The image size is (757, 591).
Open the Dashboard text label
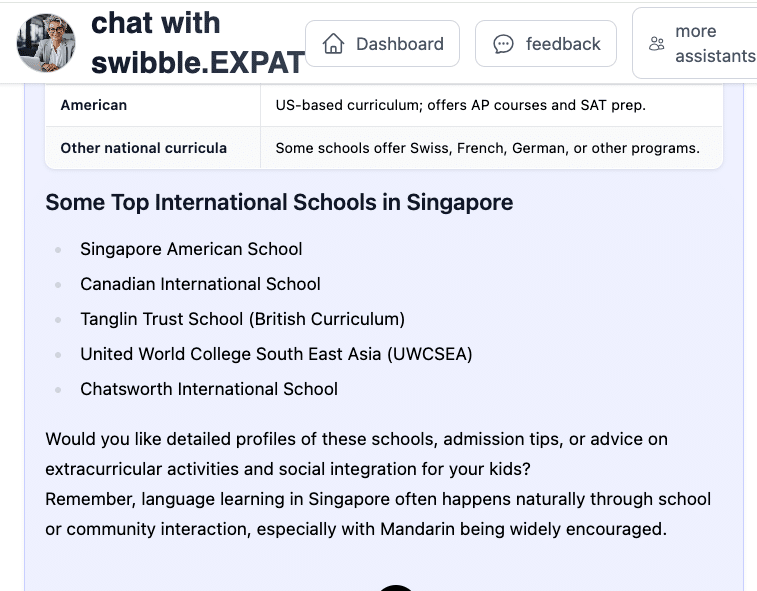click(399, 44)
